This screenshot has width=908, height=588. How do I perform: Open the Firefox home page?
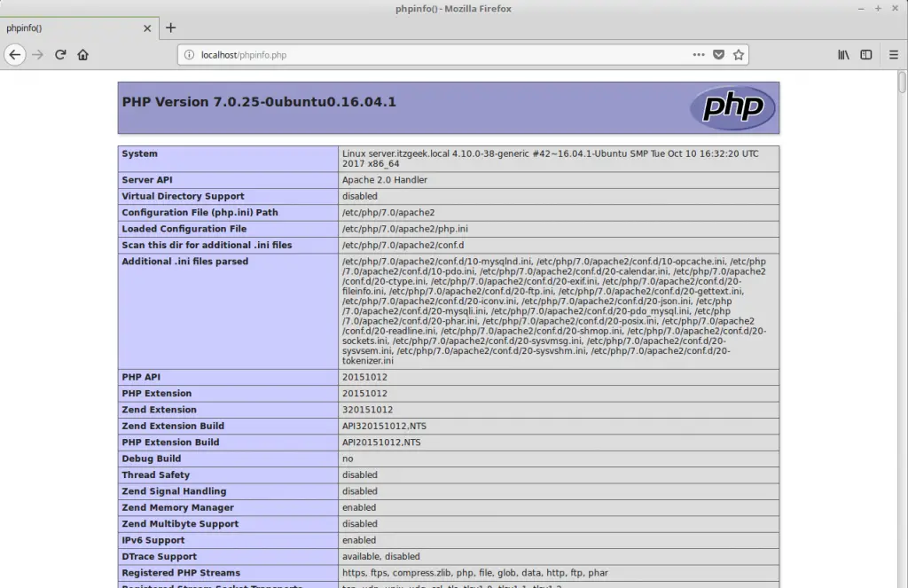[82, 55]
